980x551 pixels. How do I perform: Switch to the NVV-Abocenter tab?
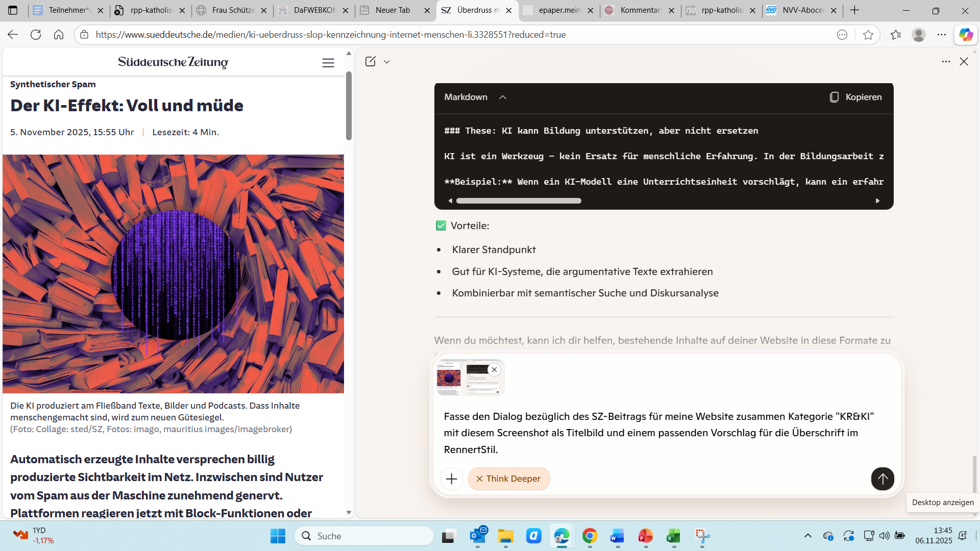click(x=802, y=10)
